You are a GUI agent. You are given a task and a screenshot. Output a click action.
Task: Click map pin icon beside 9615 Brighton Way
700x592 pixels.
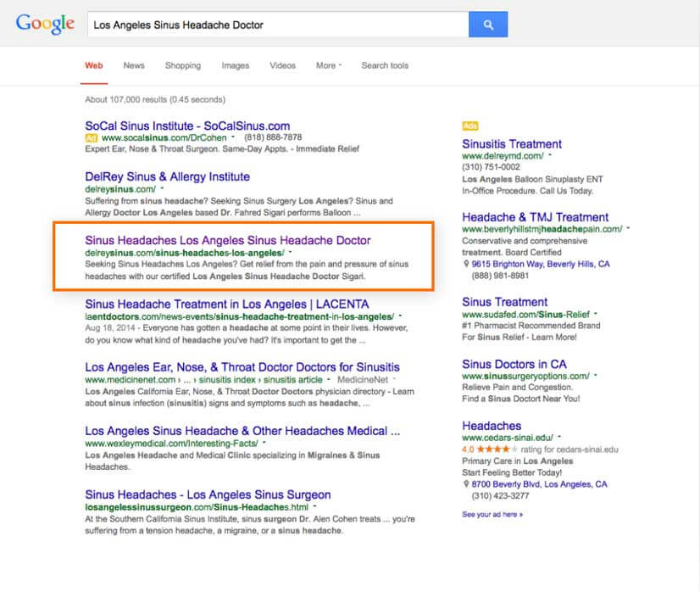pyautogui.click(x=466, y=265)
